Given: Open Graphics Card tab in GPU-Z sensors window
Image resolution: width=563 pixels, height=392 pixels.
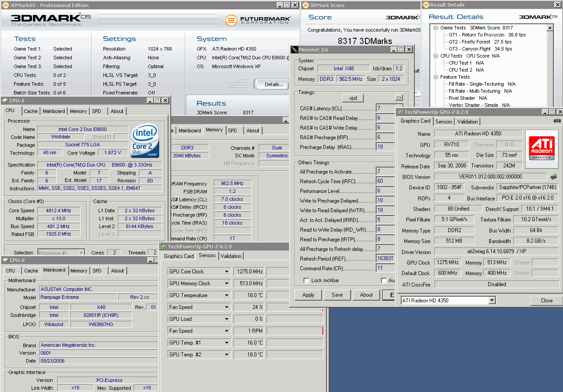Looking at the screenshot, I should point(179,256).
